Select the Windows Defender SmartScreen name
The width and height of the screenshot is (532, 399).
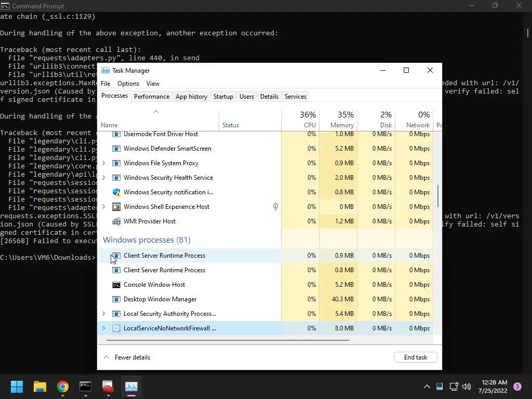[x=168, y=149]
